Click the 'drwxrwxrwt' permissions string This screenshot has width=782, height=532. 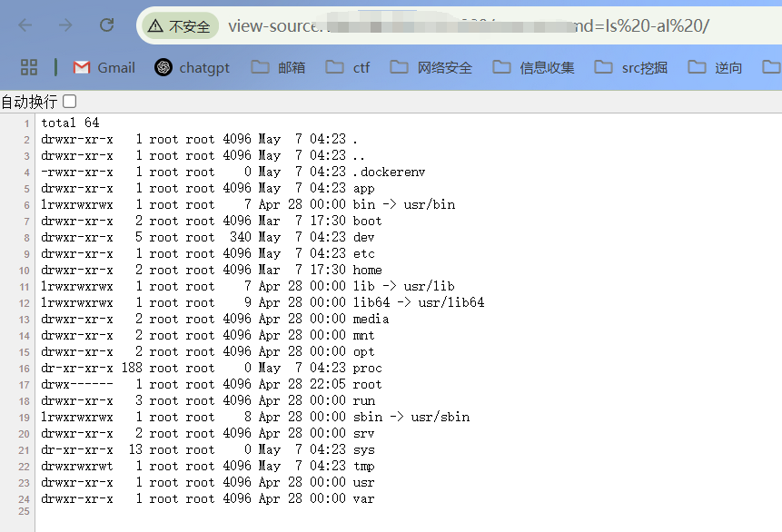point(77,467)
